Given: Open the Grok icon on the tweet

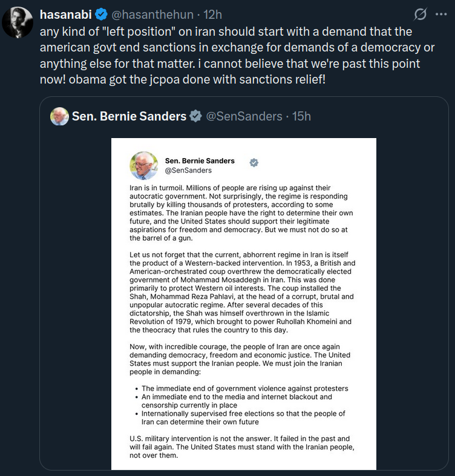Looking at the screenshot, I should 419,14.
